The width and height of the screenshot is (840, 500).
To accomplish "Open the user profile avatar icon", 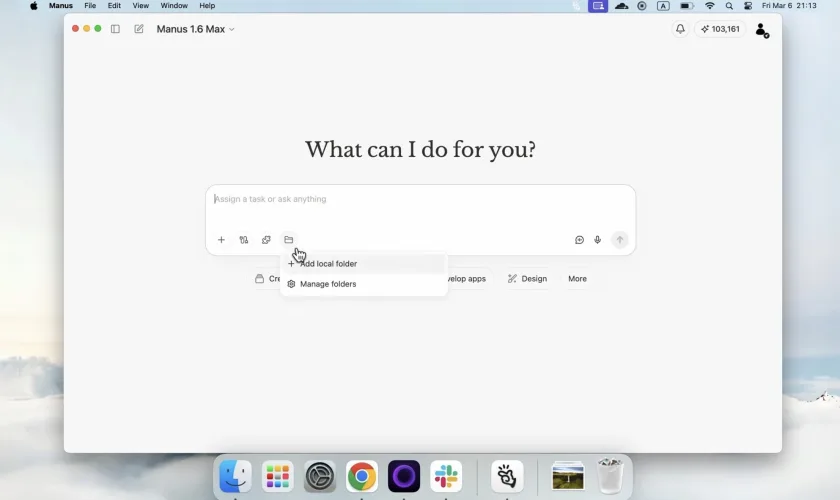I will click(762, 30).
